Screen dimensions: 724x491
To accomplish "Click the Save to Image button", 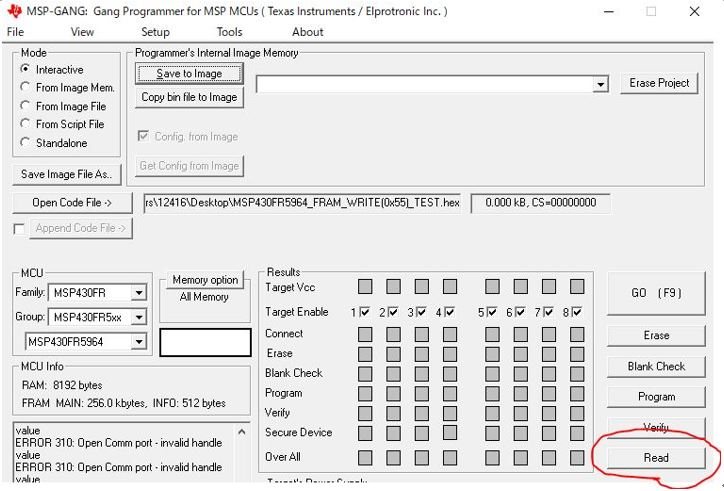I will (x=189, y=73).
